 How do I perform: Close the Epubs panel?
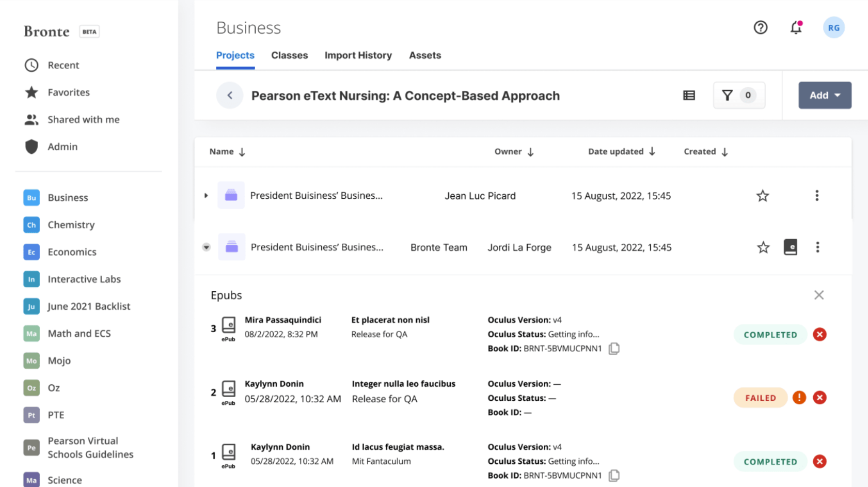point(819,295)
